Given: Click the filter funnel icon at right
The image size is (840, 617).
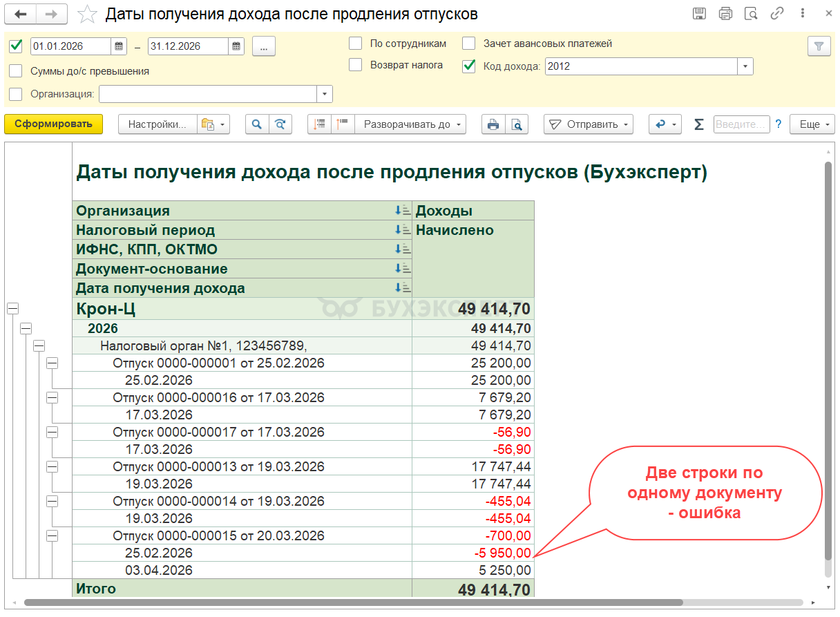Looking at the screenshot, I should pos(819,46).
